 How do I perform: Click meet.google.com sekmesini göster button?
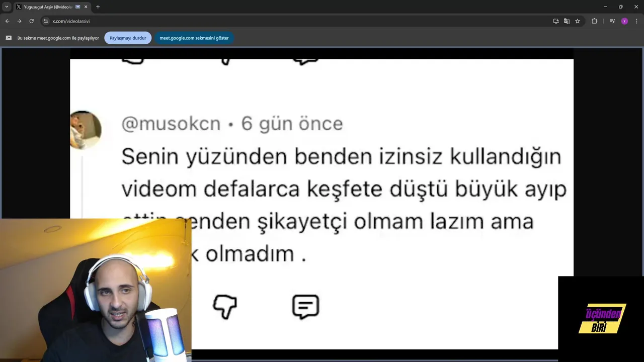pos(194,38)
